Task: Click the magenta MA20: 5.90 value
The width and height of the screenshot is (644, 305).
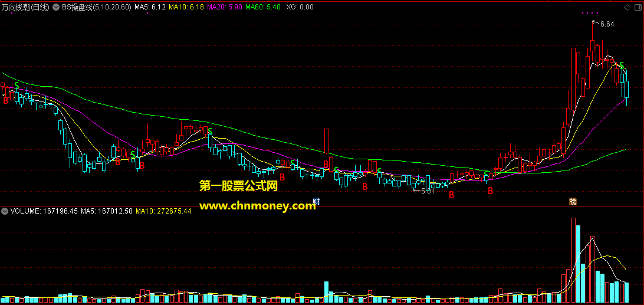Action: [224, 7]
